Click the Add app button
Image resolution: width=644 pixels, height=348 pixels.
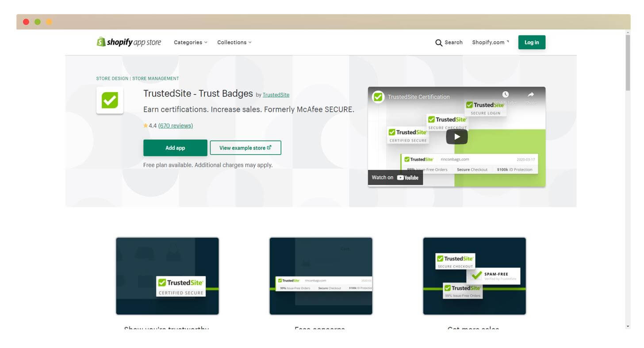[x=175, y=148]
